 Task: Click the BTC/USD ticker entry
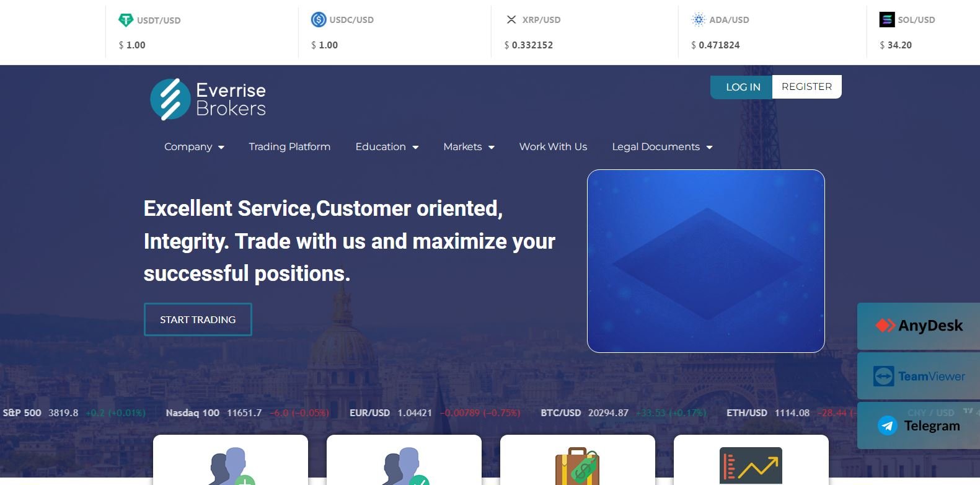click(623, 412)
